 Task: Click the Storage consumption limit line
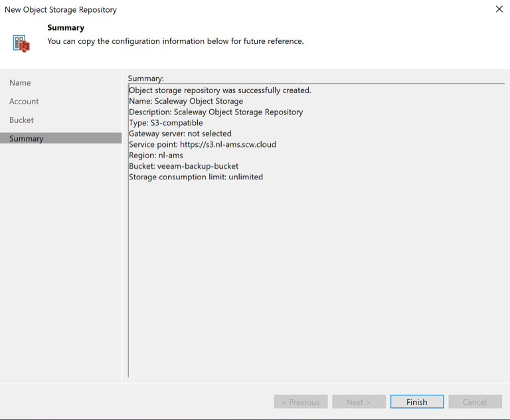click(x=196, y=177)
